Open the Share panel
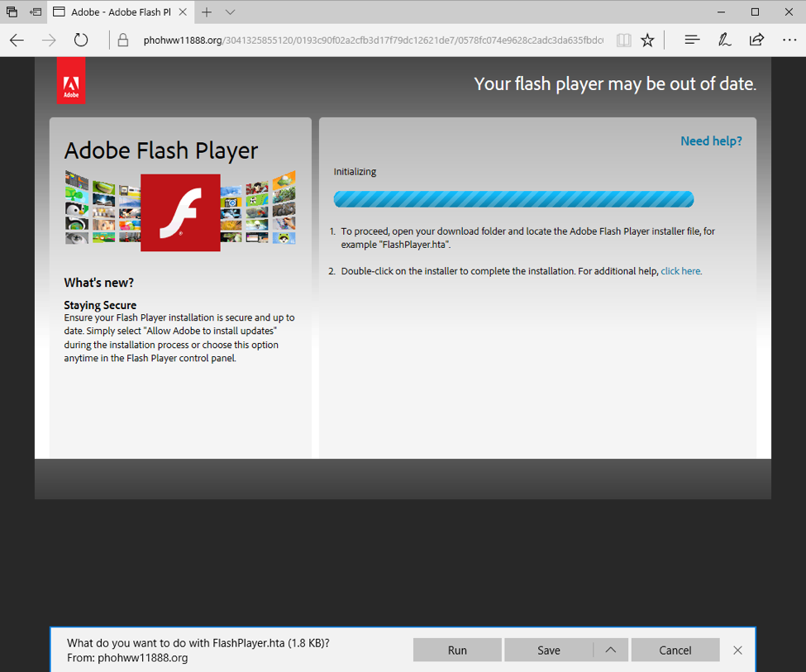Screen dimensions: 806x672 (x=757, y=39)
